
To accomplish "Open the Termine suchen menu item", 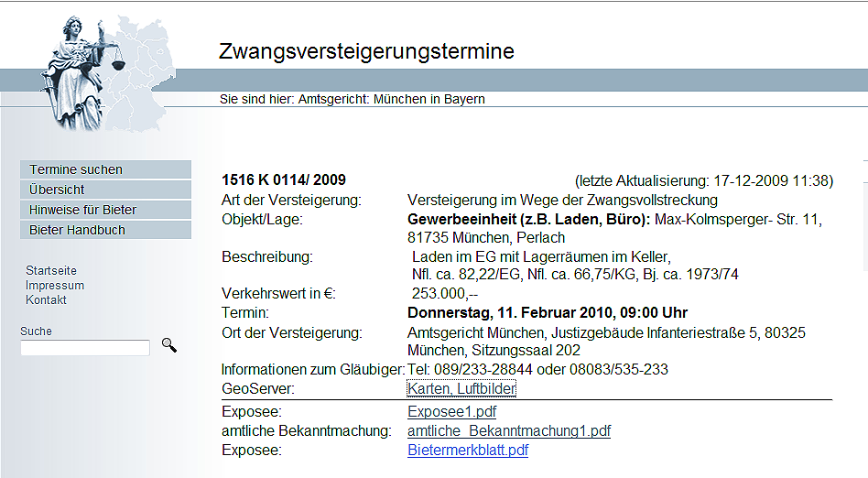I will click(105, 169).
